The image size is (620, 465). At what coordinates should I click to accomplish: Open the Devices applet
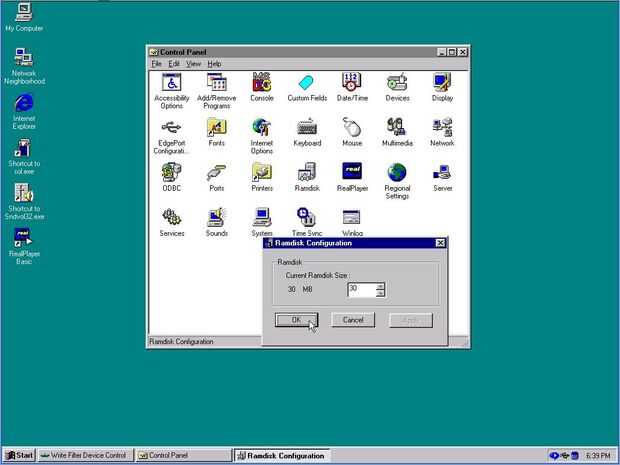coord(397,87)
